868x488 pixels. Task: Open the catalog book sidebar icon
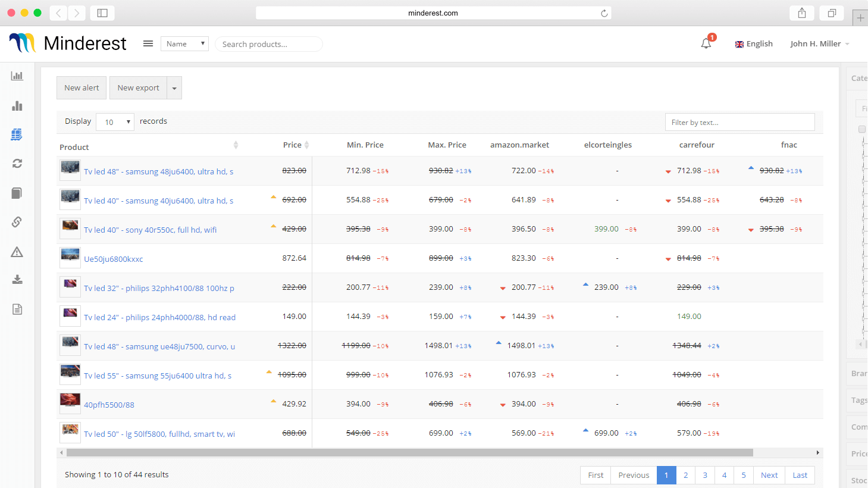[17, 193]
